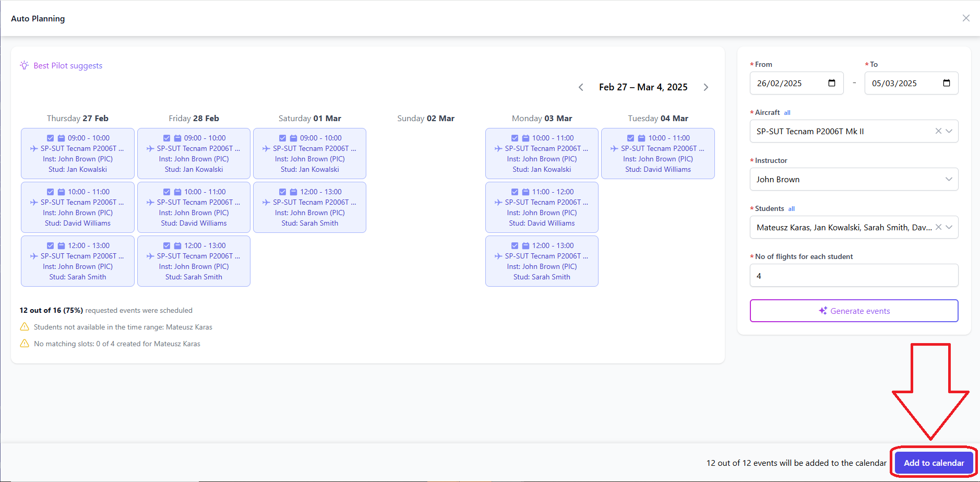Uncheck Tuesday 10:00 - 11:00 David Williams event
Screen dimensions: 980x482
coord(630,138)
